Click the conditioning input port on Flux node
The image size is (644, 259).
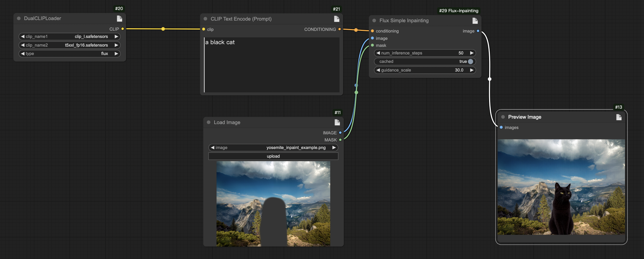[372, 31]
